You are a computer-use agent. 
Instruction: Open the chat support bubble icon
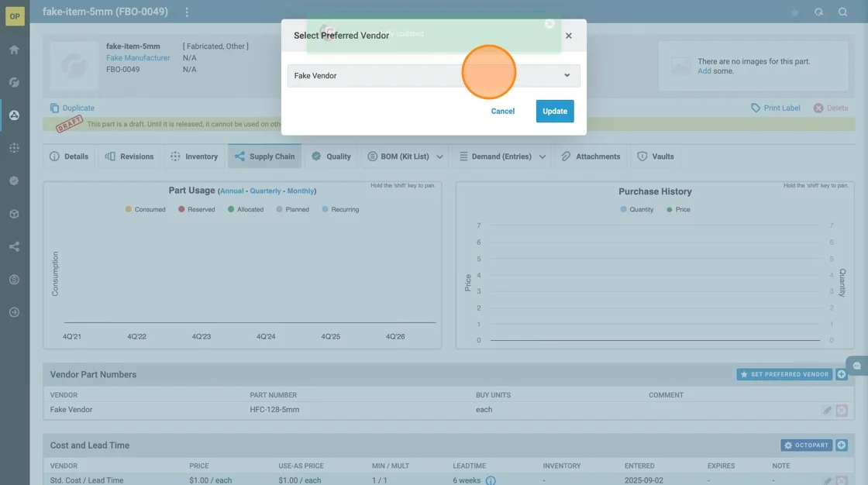(857, 366)
